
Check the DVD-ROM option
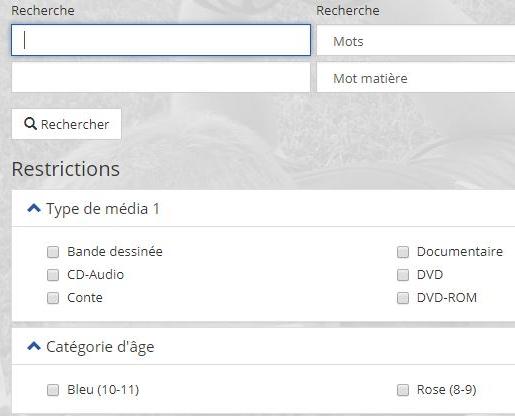tap(403, 298)
